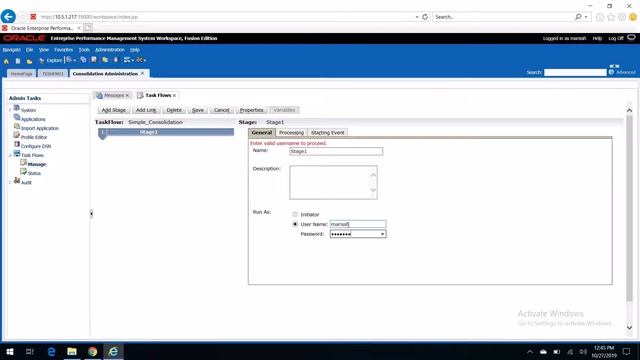Switch to the Processing tab
This screenshot has height=360, width=640.
[x=291, y=133]
